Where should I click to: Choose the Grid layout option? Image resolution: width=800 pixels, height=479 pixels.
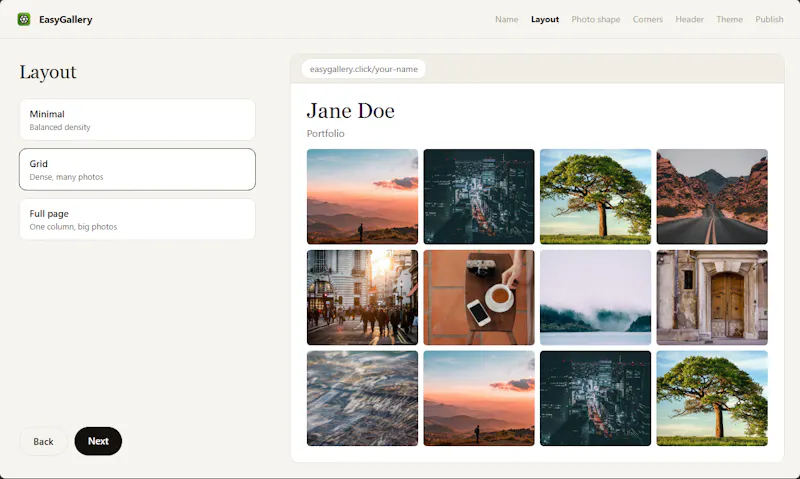coord(137,169)
